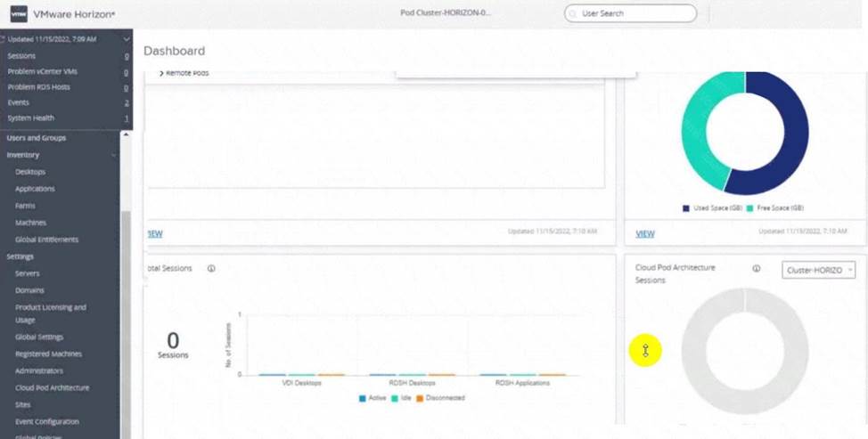
Task: Click the info icon beside Cloud Pod Architecture Sessions
Action: pyautogui.click(x=756, y=268)
